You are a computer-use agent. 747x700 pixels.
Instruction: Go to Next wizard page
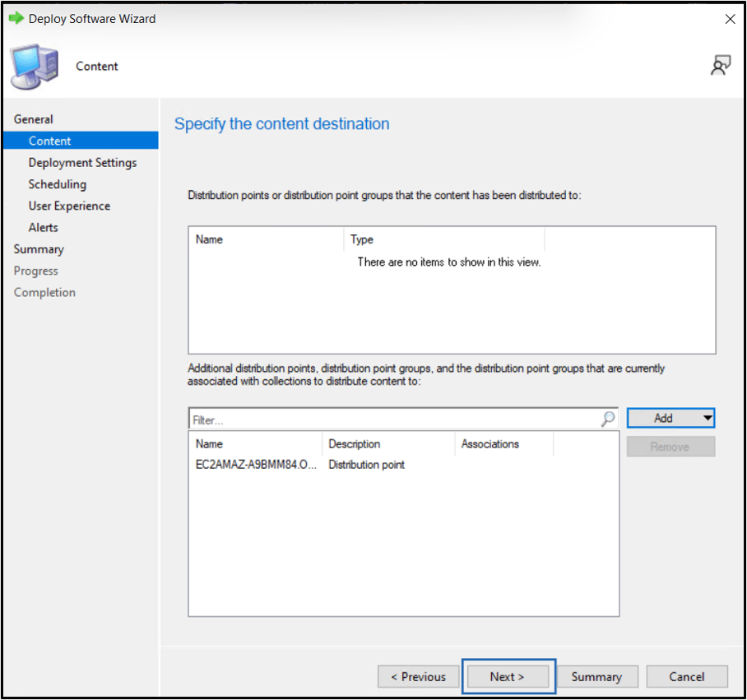[508, 676]
